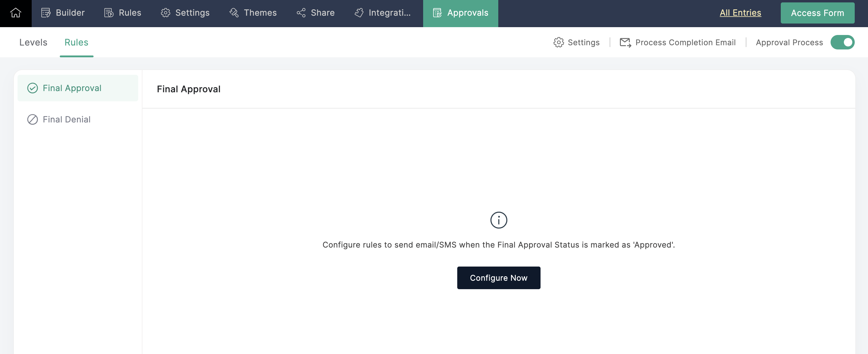Click the Process Completion Email label

tap(685, 43)
